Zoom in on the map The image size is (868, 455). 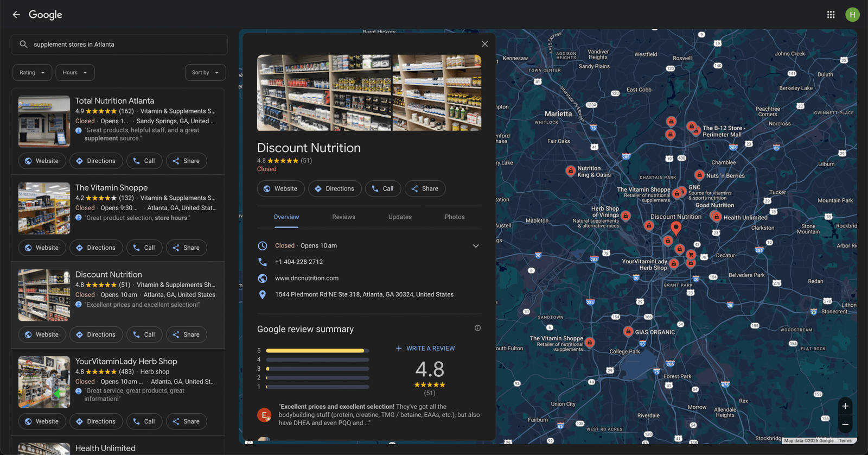(x=845, y=406)
